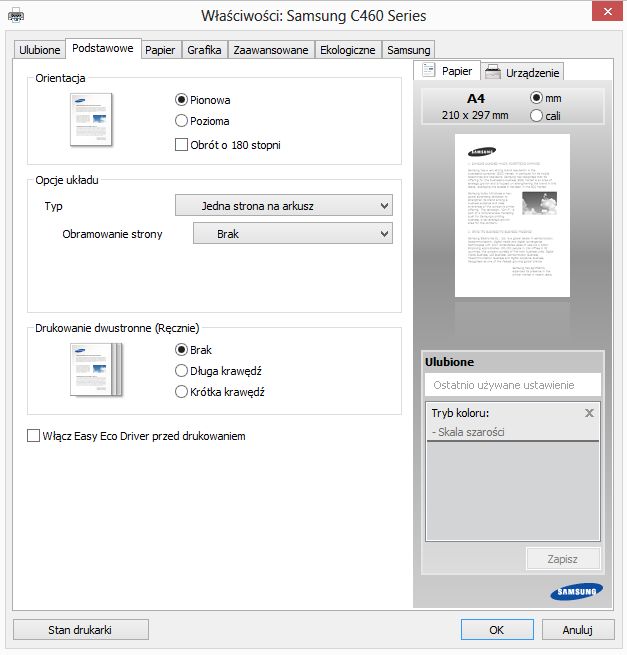The height and width of the screenshot is (655, 627).
Task: Switch units to cali
Action: (536, 116)
